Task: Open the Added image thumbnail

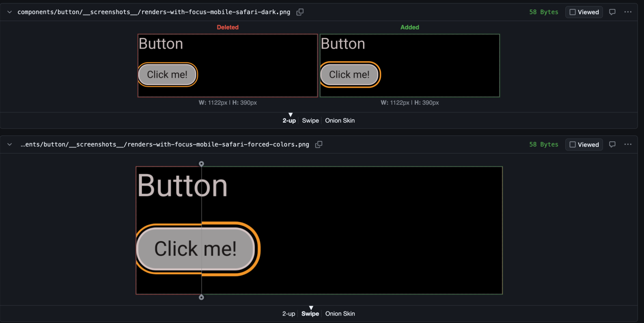Action: [410, 65]
